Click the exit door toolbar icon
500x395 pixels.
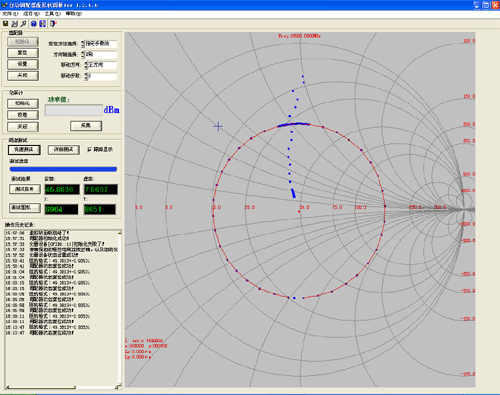(53, 24)
